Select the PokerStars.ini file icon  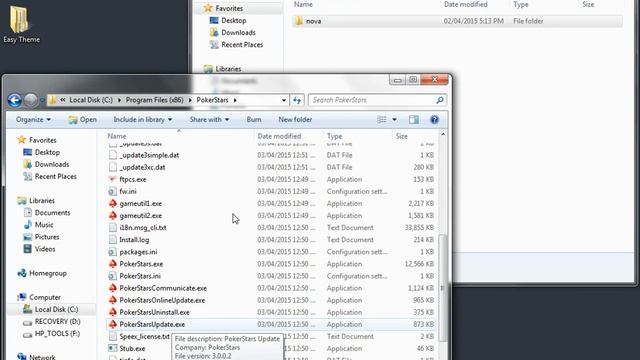tap(113, 276)
